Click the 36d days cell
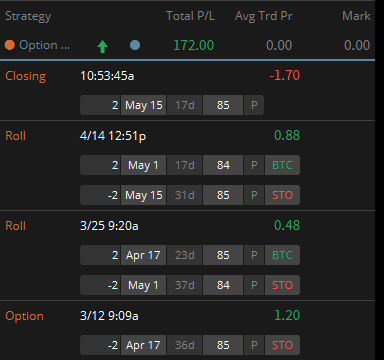This screenshot has height=360, width=384. point(185,345)
